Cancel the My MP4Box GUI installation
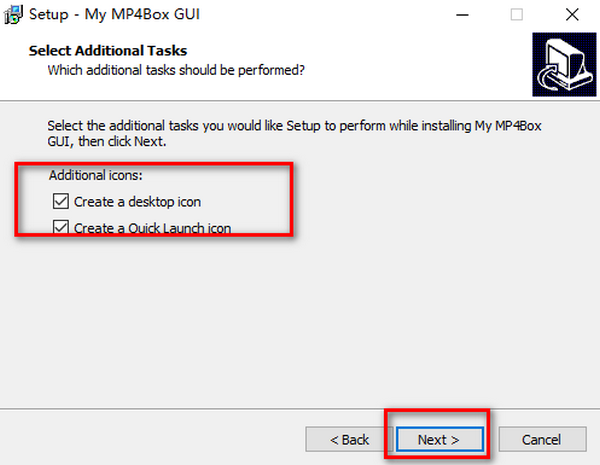600x465 pixels. tap(547, 439)
